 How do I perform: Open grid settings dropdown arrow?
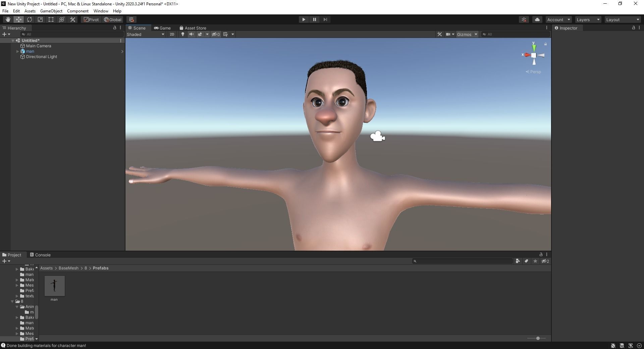tap(232, 34)
